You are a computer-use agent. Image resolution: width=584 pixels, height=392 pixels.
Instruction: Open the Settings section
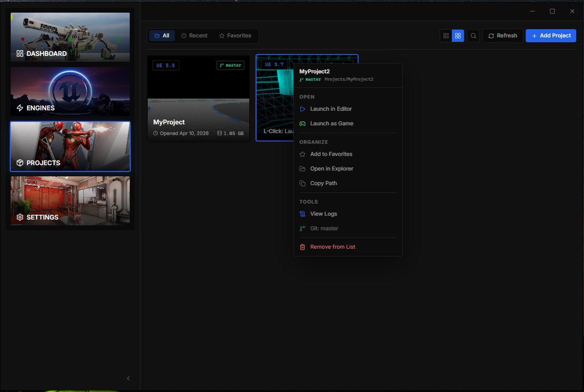pyautogui.click(x=70, y=201)
